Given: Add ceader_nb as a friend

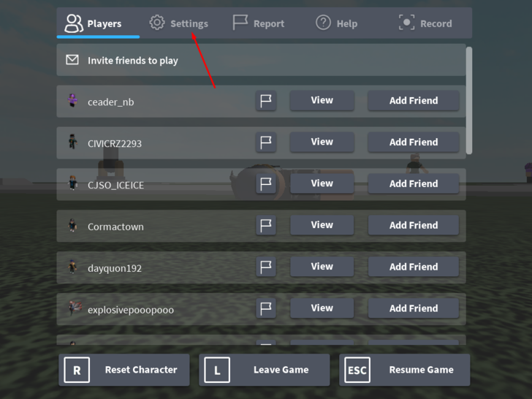Looking at the screenshot, I should 414,100.
